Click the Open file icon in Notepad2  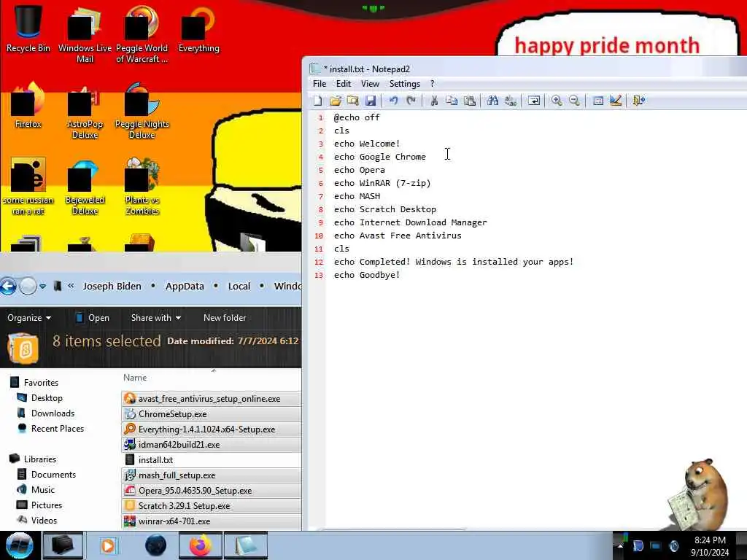[336, 101]
